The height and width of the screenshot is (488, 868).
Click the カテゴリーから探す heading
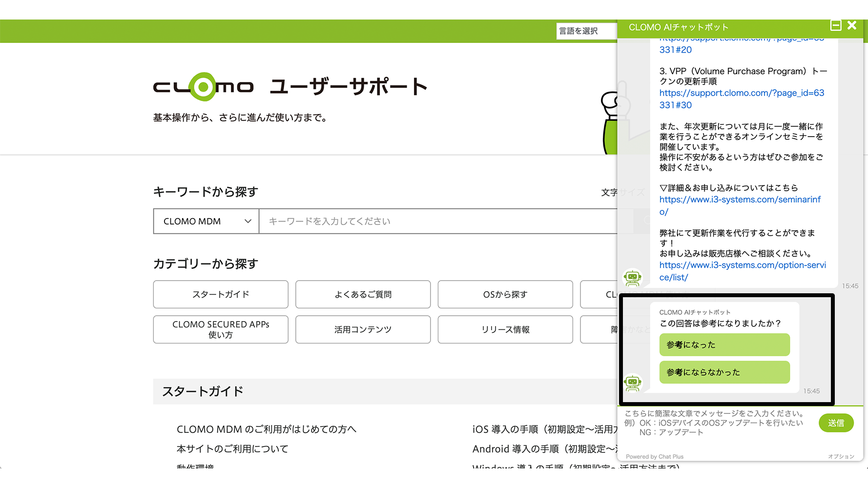[x=206, y=264]
